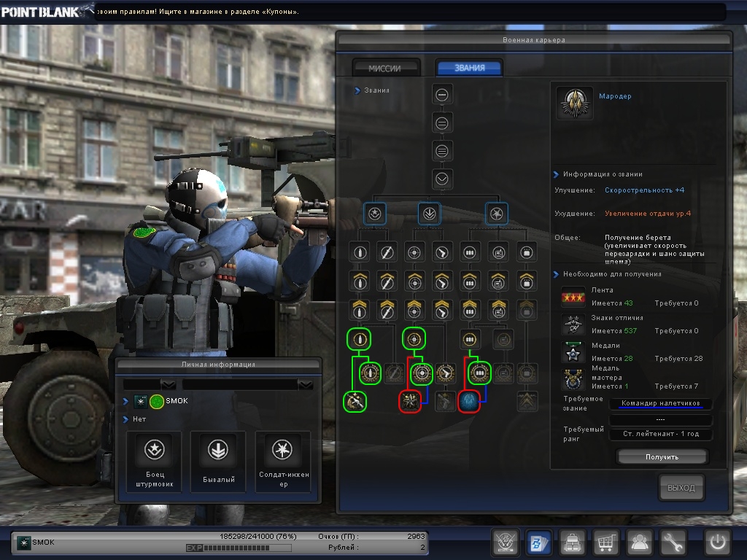
Task: Select pistol rank icon with laurel wreath
Action: tap(445, 373)
